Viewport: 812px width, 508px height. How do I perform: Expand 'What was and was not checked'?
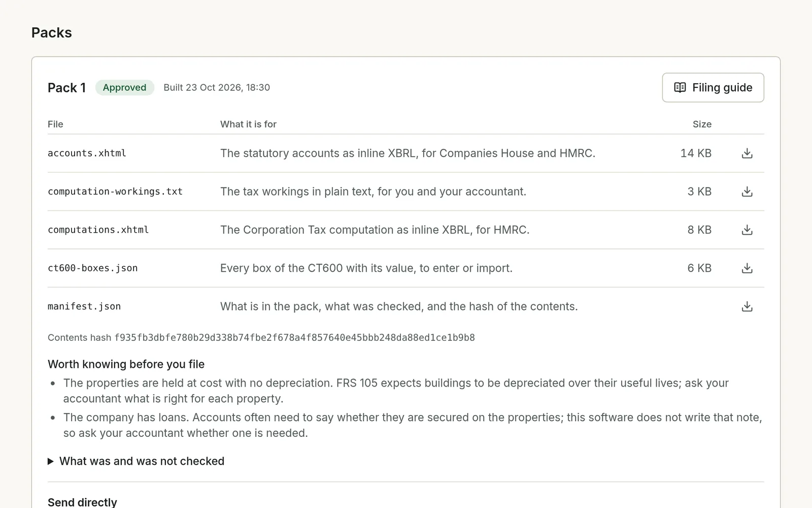[136, 461]
